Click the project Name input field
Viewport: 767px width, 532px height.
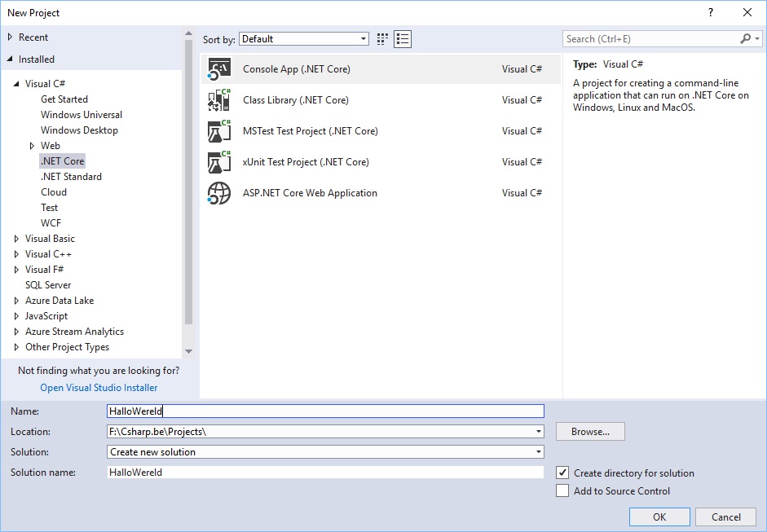325,411
